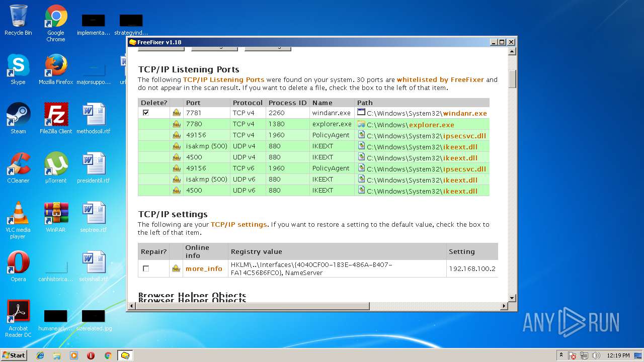Screen dimensions: 644x362
Task: Uncheck the delete box for windanr.exe
Action: coord(146,113)
